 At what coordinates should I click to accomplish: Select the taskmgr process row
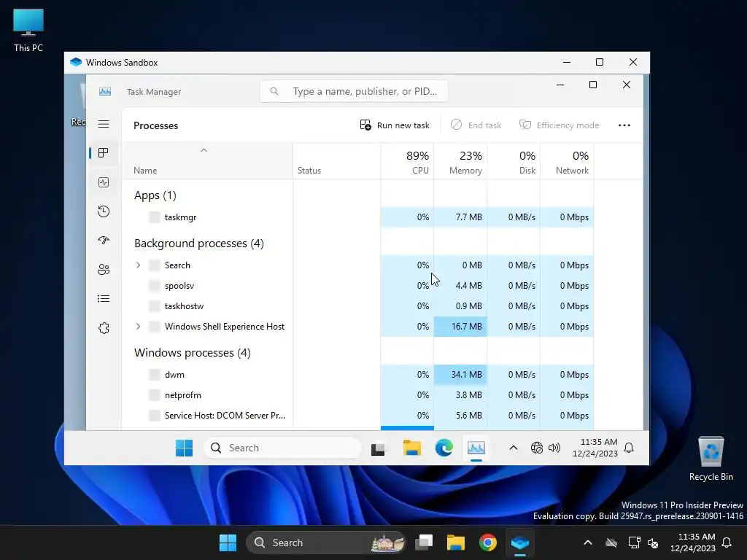pos(357,217)
